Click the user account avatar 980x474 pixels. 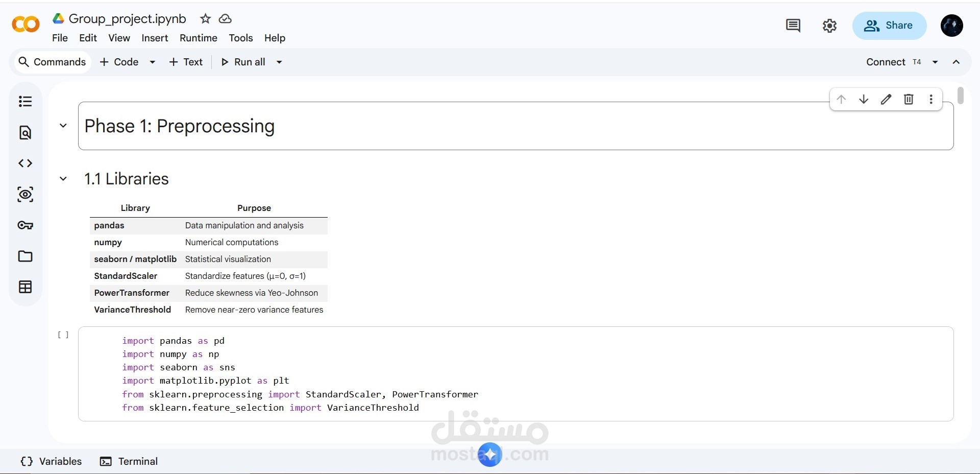(952, 26)
